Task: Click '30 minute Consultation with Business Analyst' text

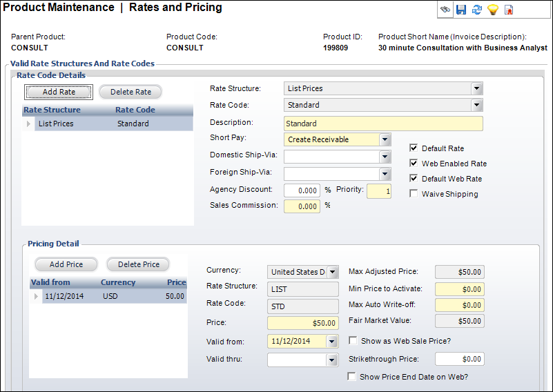Action: (x=463, y=48)
